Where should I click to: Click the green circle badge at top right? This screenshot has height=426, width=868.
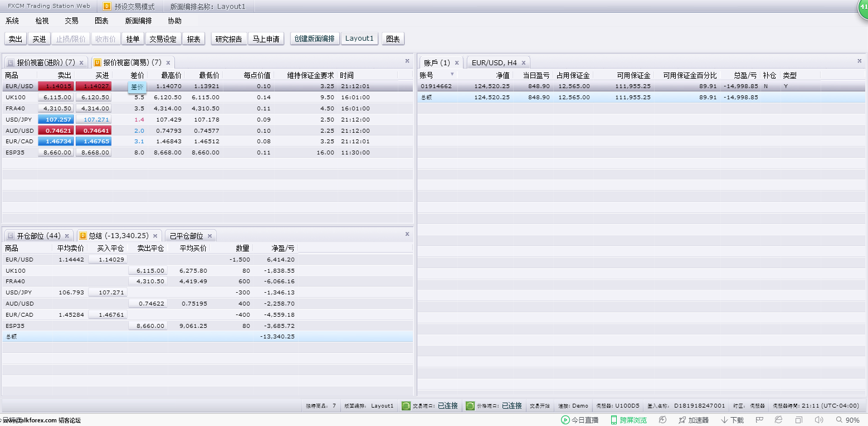point(862,8)
